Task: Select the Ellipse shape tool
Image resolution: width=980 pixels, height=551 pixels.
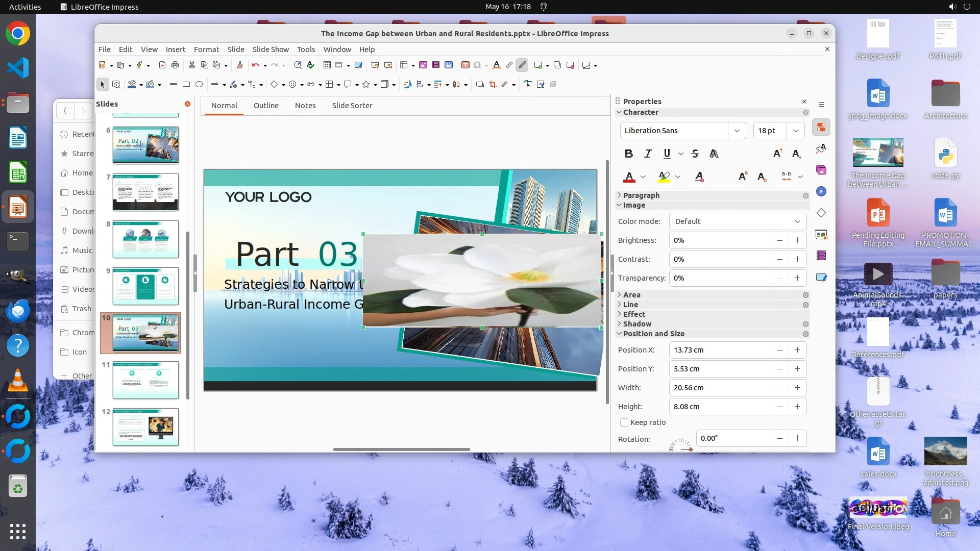Action: (199, 84)
